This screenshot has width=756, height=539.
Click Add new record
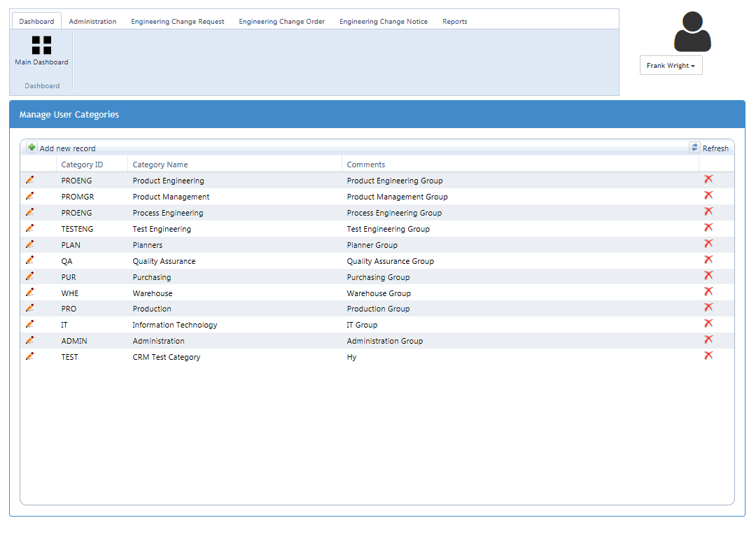(x=61, y=148)
